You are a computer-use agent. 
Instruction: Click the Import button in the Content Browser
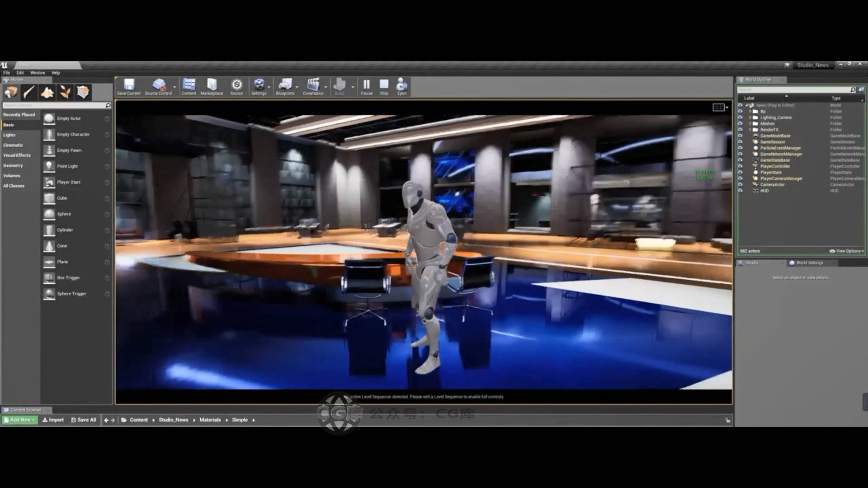pyautogui.click(x=53, y=420)
